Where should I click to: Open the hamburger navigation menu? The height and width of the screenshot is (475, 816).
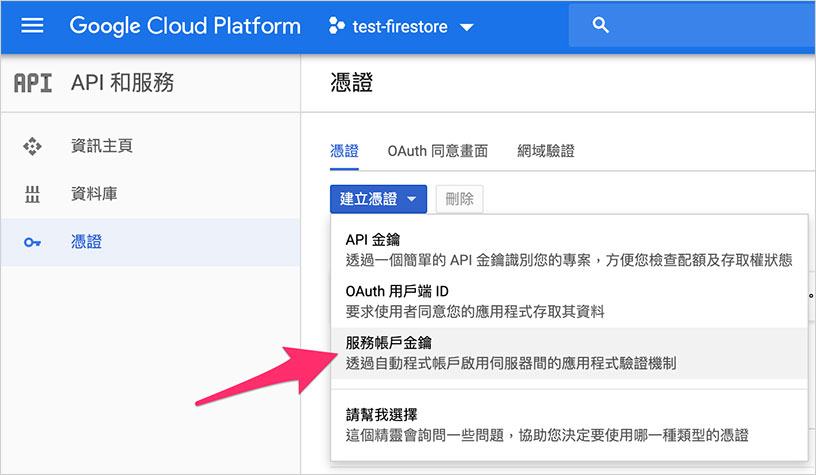coord(32,26)
